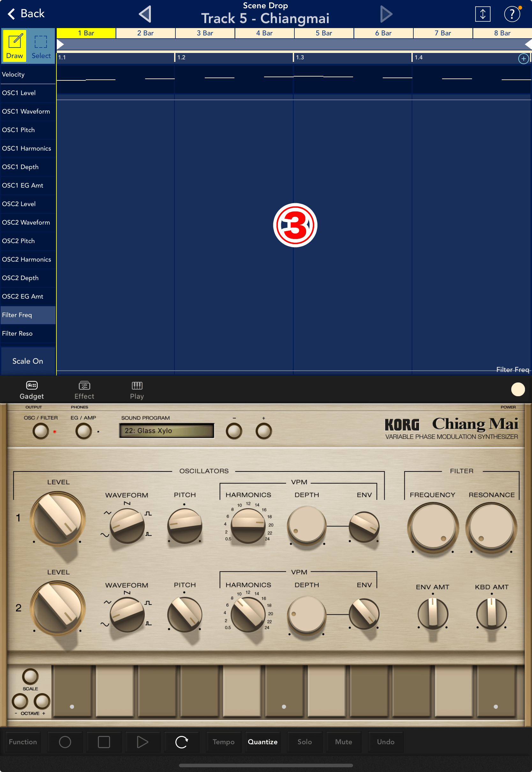Step to next sound program with plus
Screen dimensions: 532x772
click(264, 431)
